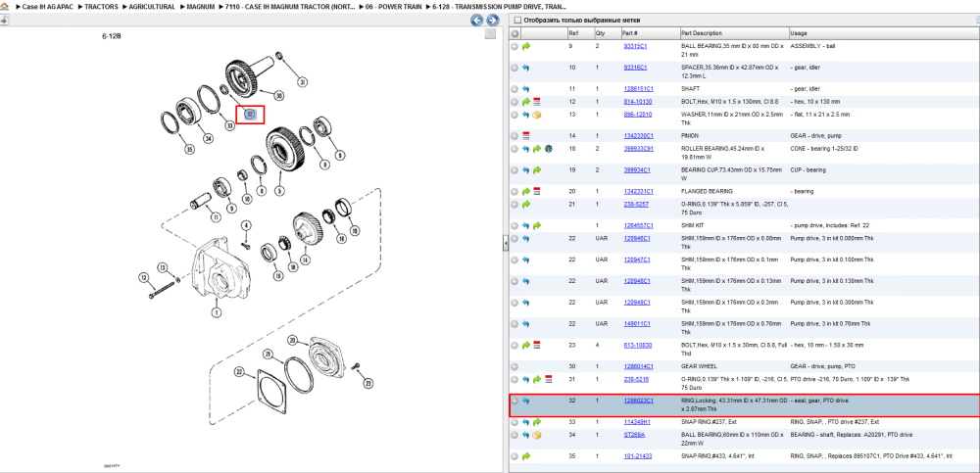Image resolution: width=980 pixels, height=473 pixels.
Task: Select the round marker for shim 120948C1 row
Action: click(514, 281)
